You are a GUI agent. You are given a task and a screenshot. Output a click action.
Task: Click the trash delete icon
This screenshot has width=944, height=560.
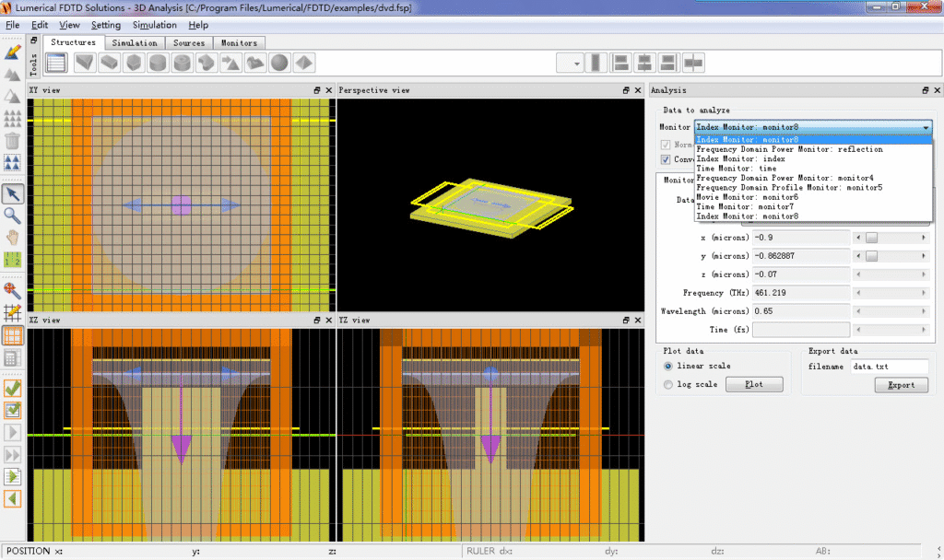pyautogui.click(x=13, y=141)
